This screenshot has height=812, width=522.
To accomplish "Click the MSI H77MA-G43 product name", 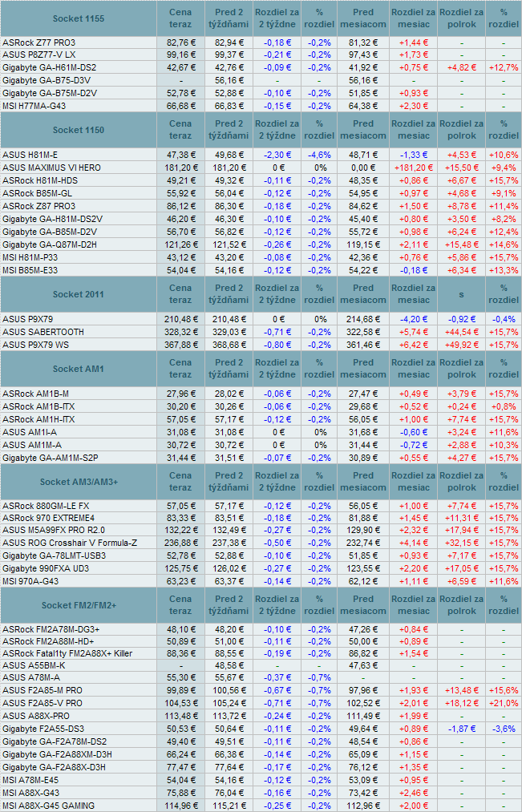I will tap(34, 106).
